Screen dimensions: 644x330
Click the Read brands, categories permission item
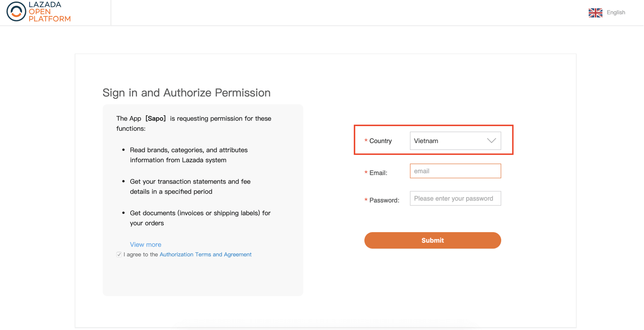(188, 155)
